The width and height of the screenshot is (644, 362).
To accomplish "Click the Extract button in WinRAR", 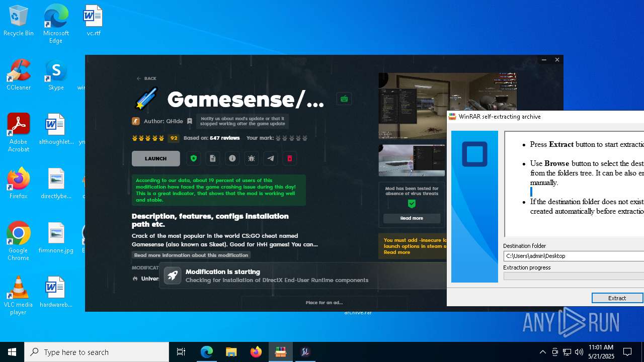I will pos(617,298).
